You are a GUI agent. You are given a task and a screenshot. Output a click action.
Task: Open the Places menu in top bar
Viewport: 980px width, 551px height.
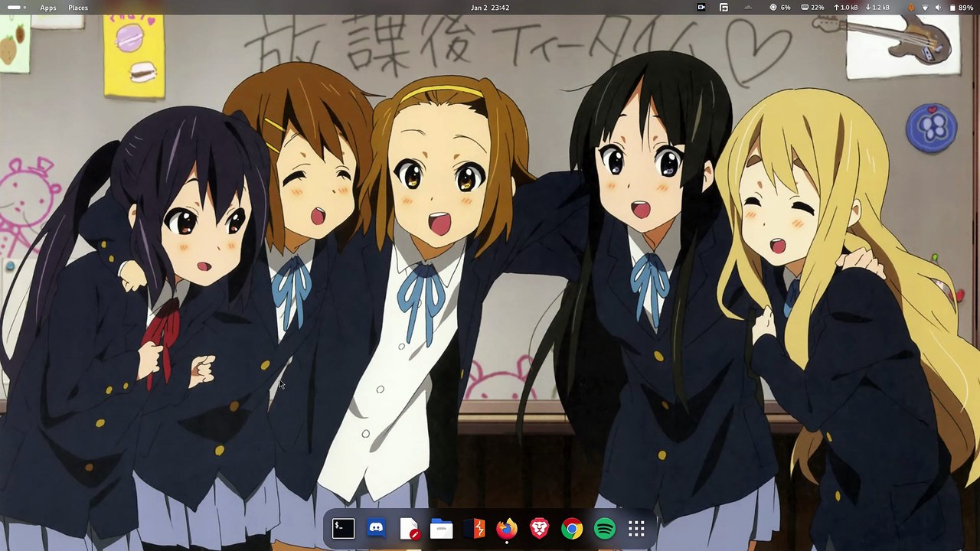[78, 8]
